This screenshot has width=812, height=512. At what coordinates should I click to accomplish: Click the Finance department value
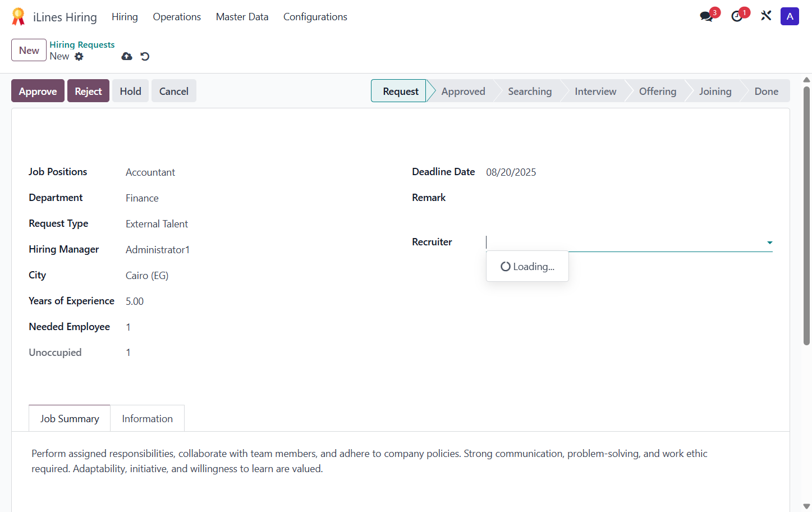click(x=142, y=198)
